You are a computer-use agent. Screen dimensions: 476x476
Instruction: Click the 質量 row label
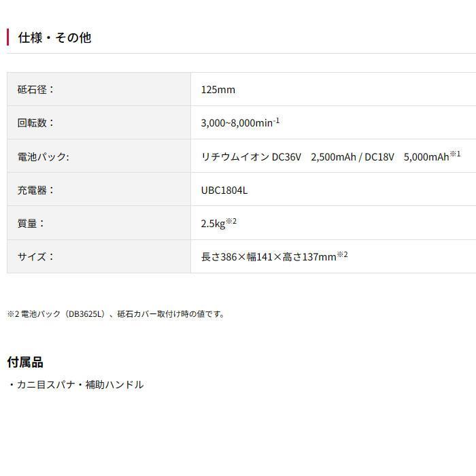point(31,223)
